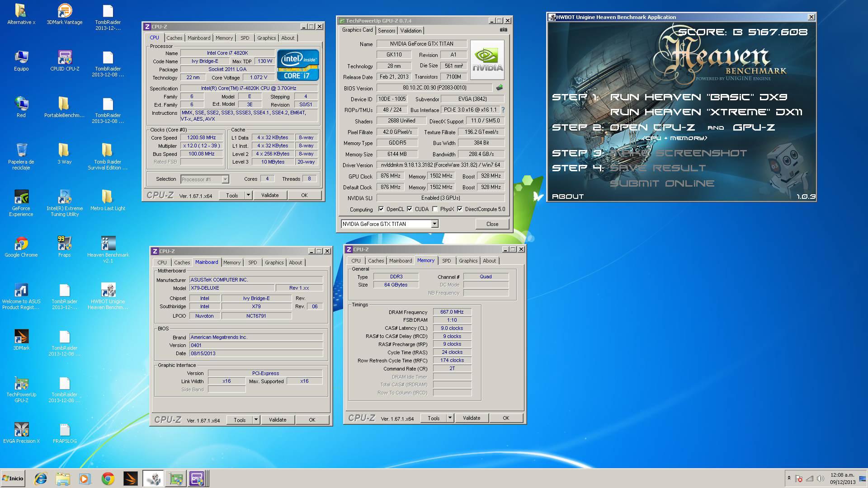Check the PhysX checkbox in GPU-Z

click(x=435, y=209)
